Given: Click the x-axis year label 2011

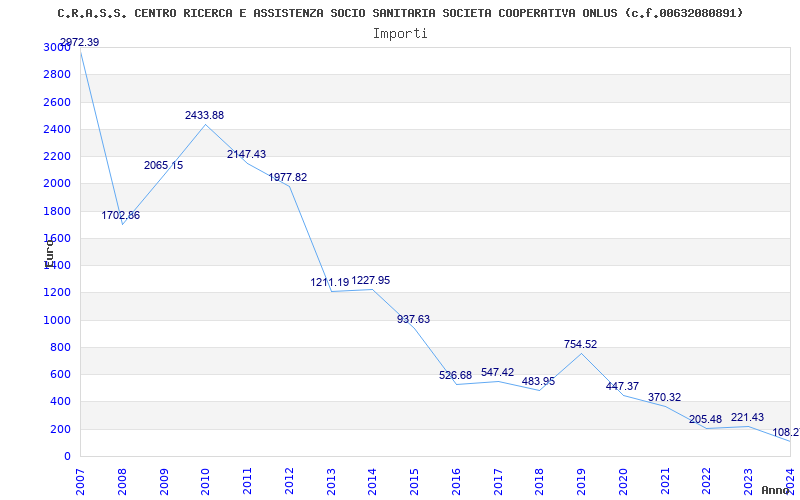Looking at the screenshot, I should (247, 482).
